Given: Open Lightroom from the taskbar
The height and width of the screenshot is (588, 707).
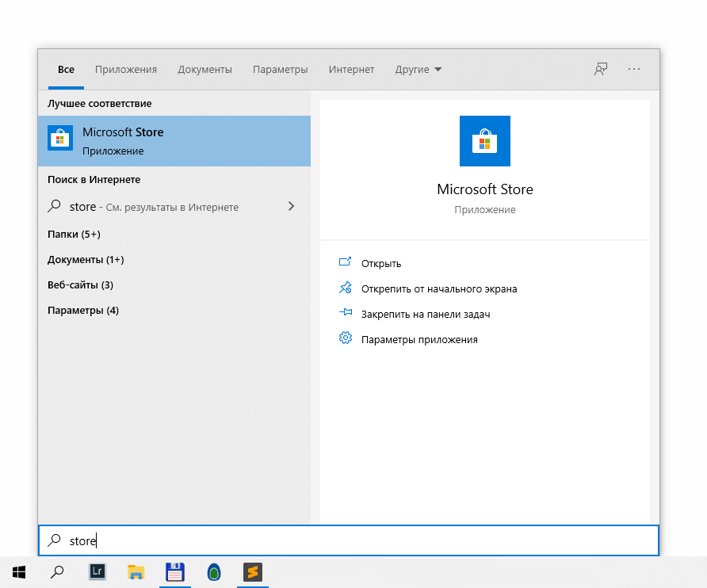Looking at the screenshot, I should 97,572.
